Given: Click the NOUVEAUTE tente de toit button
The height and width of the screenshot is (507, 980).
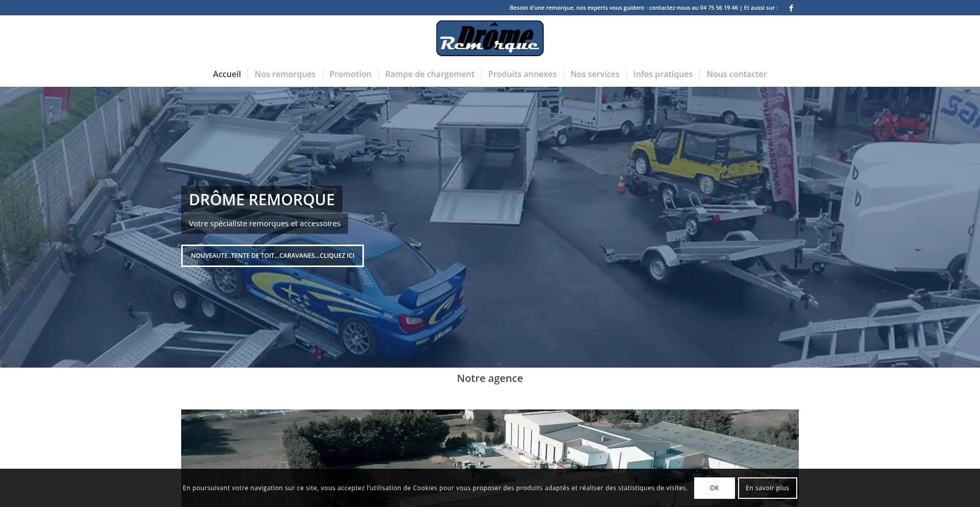Looking at the screenshot, I should 272,256.
